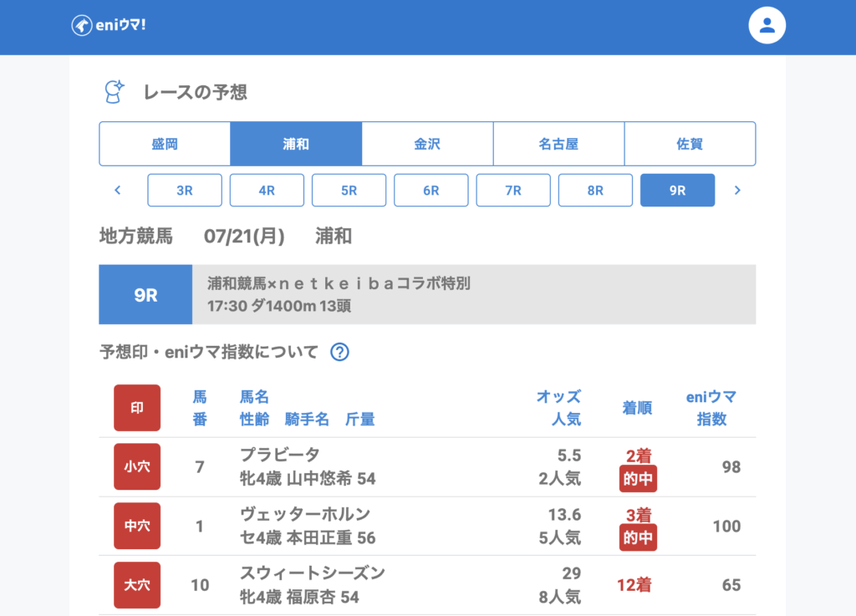Click the 小穴 prediction mark badge
The image size is (856, 616).
137,466
